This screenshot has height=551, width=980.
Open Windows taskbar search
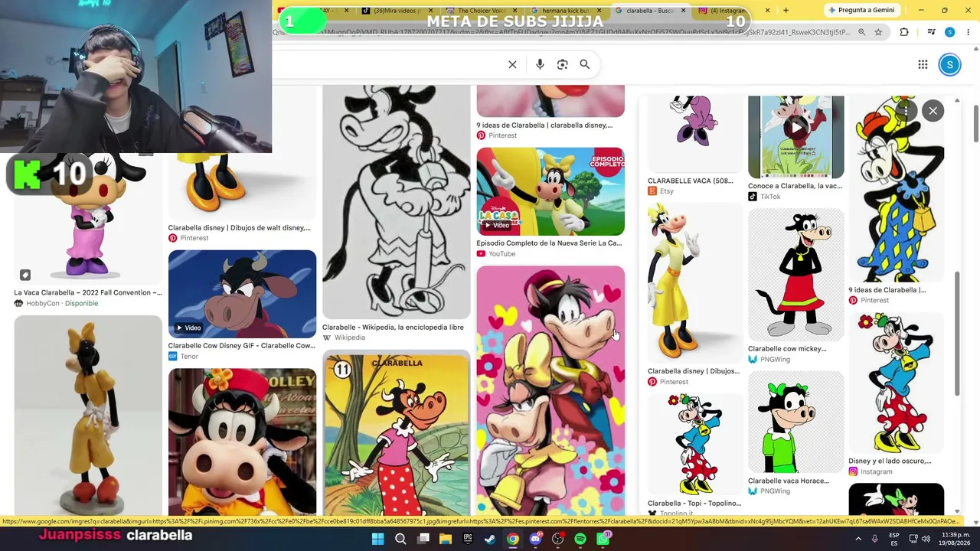click(x=400, y=540)
